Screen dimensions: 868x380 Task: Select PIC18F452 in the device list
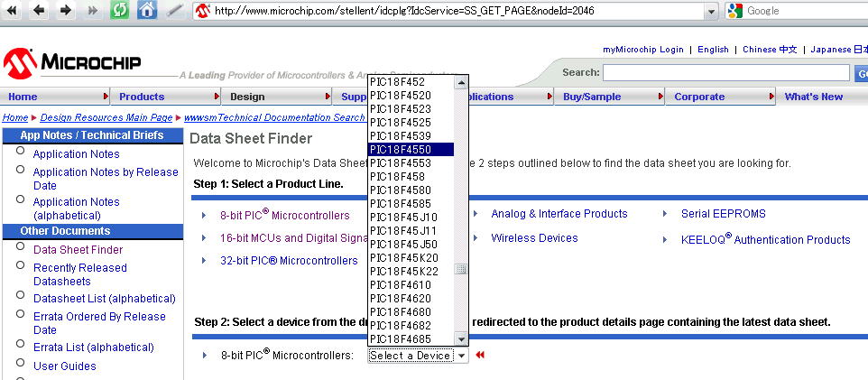click(411, 82)
